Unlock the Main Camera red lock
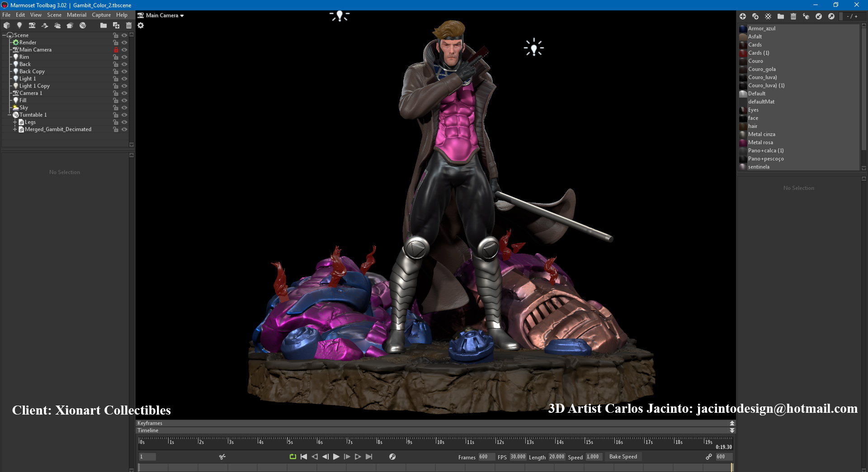This screenshot has width=868, height=472. [116, 50]
